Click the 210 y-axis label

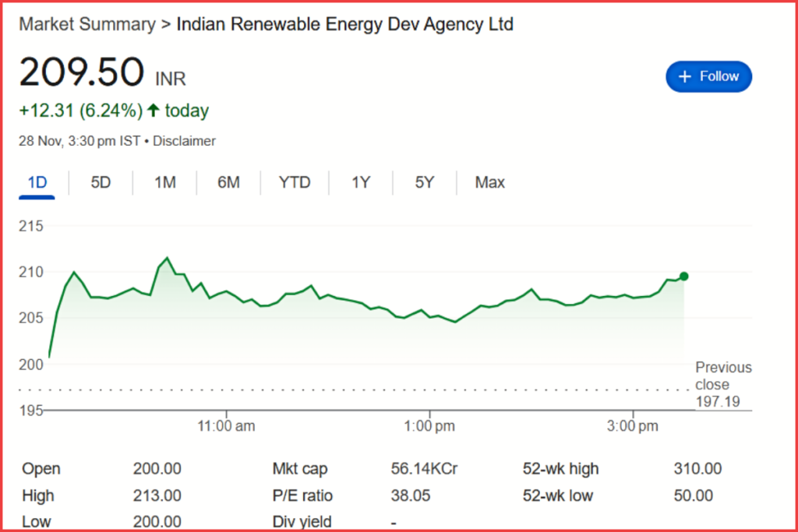31,272
